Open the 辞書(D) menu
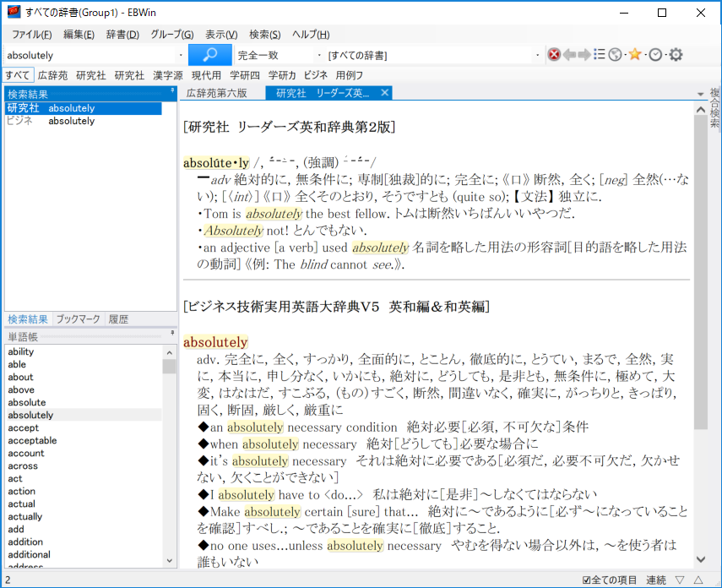The height and width of the screenshot is (588, 722). [122, 35]
